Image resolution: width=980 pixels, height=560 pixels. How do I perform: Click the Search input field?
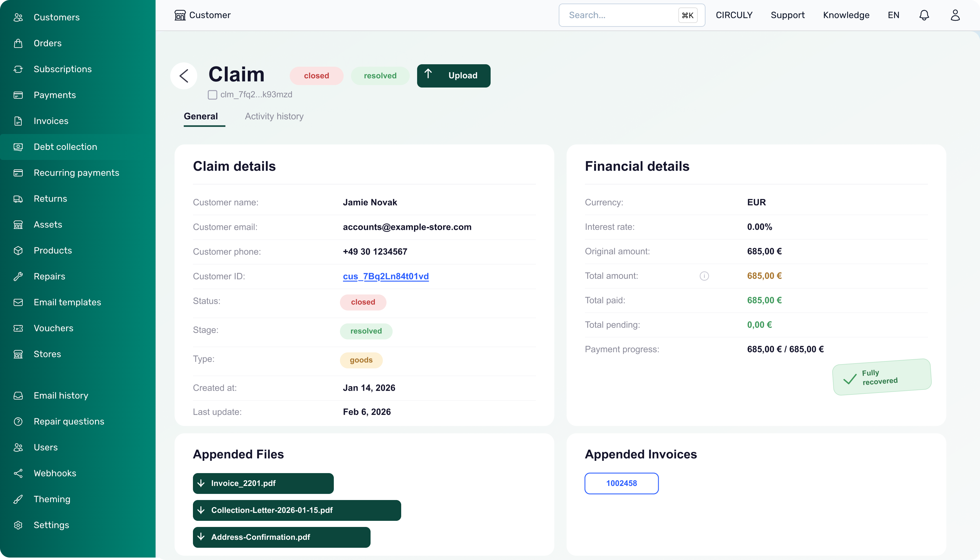(x=632, y=15)
